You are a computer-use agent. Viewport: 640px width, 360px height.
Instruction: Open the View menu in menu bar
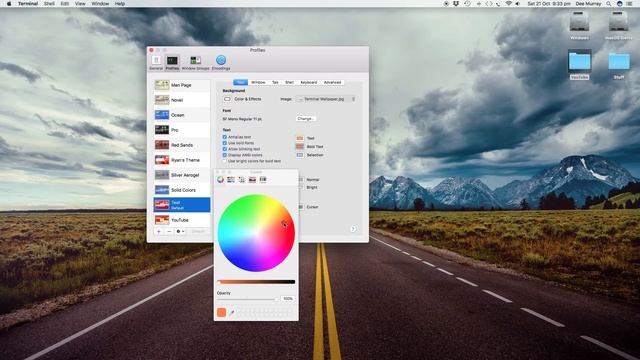[x=80, y=4]
